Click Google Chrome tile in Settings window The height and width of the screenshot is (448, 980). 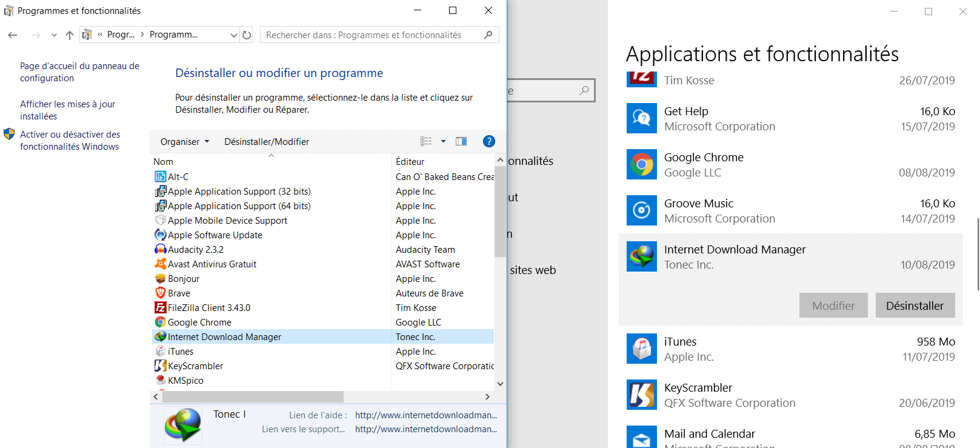pyautogui.click(x=641, y=164)
